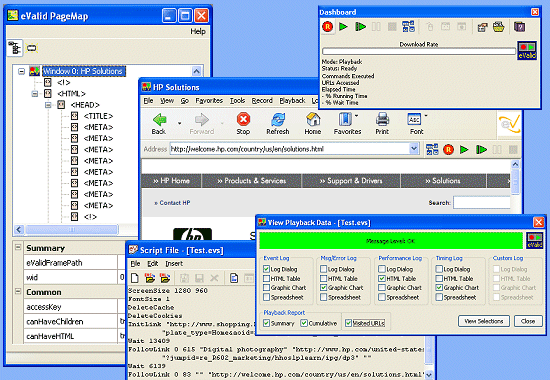
Task: Go Home via the browser toolbar icon
Action: 313,120
